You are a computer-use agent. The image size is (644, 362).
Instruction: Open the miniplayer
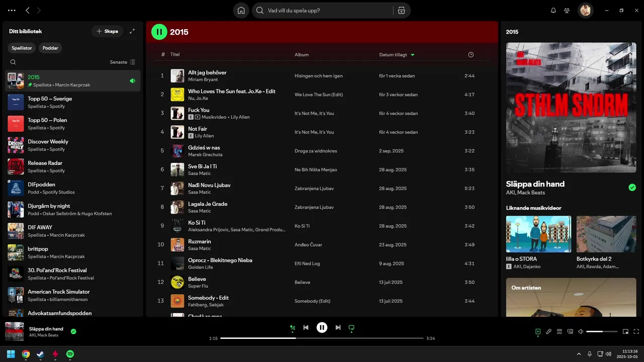click(626, 332)
